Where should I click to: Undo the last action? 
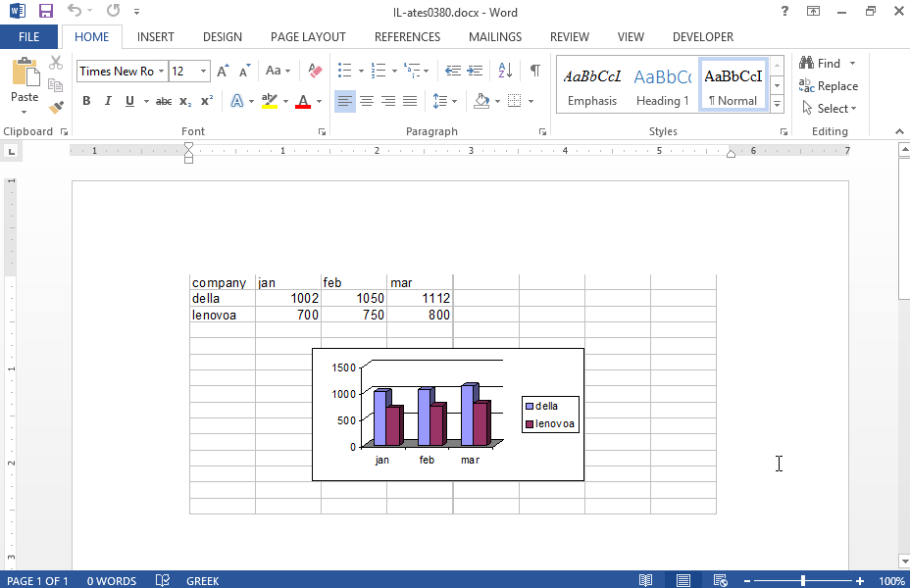tap(75, 11)
